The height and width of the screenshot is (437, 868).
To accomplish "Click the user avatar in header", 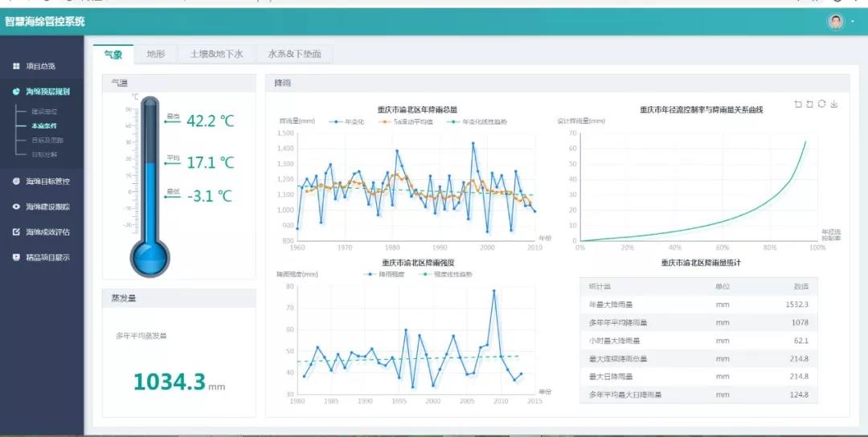I will [x=836, y=22].
